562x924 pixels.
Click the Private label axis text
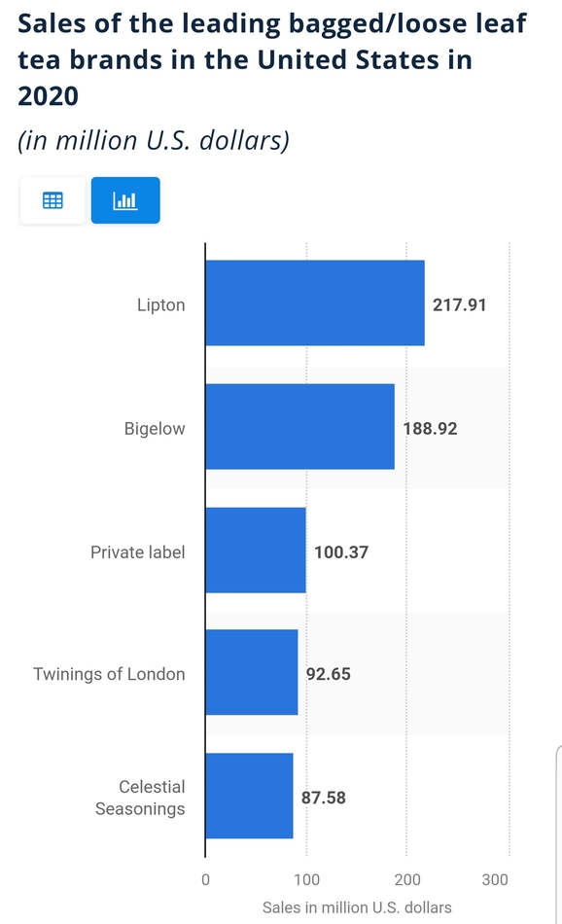point(137,552)
